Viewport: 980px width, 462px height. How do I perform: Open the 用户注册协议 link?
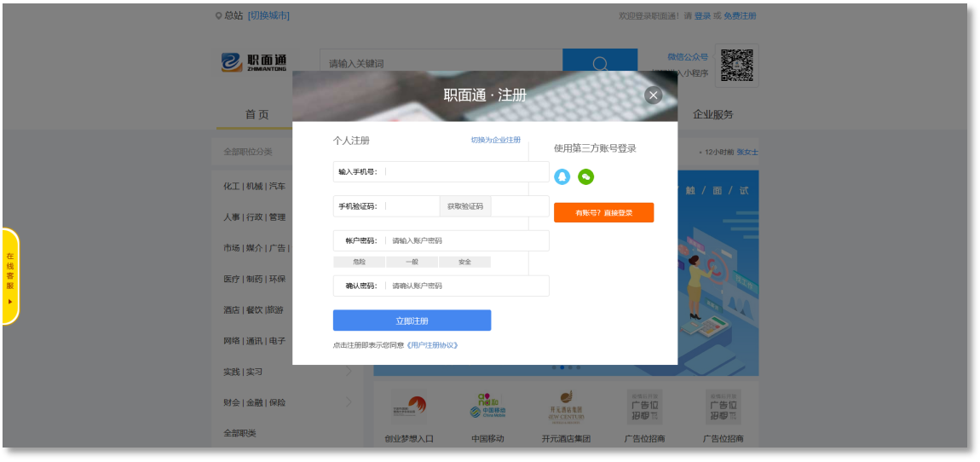433,345
